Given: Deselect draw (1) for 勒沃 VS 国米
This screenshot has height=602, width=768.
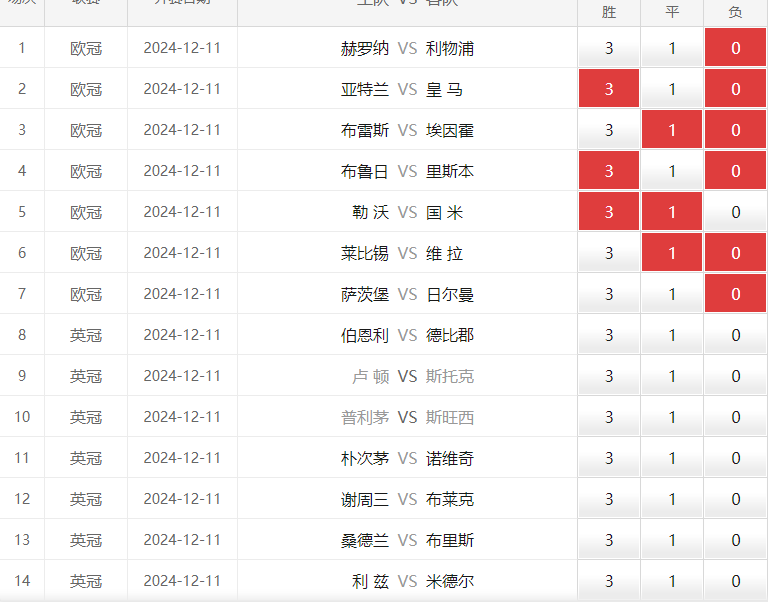Looking at the screenshot, I should (x=672, y=212).
